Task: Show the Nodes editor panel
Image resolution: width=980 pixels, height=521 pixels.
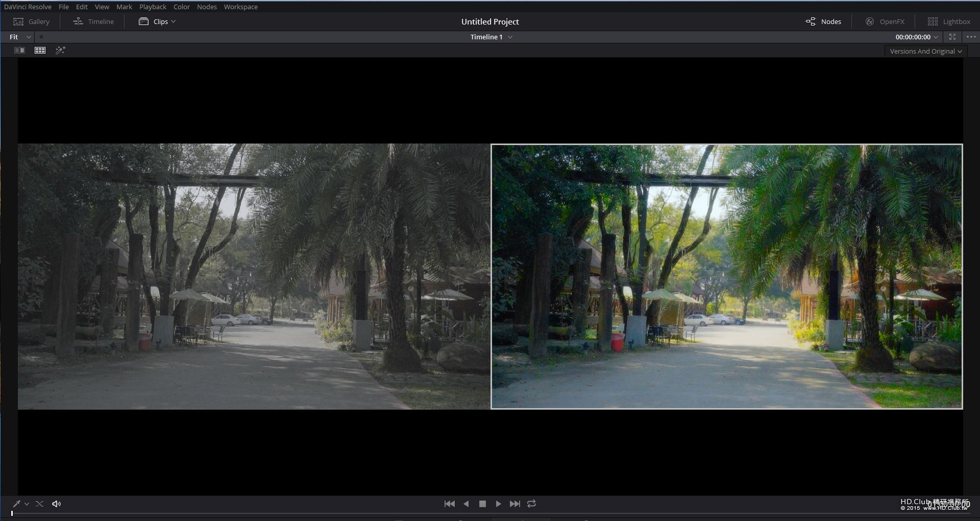Action: tap(823, 21)
